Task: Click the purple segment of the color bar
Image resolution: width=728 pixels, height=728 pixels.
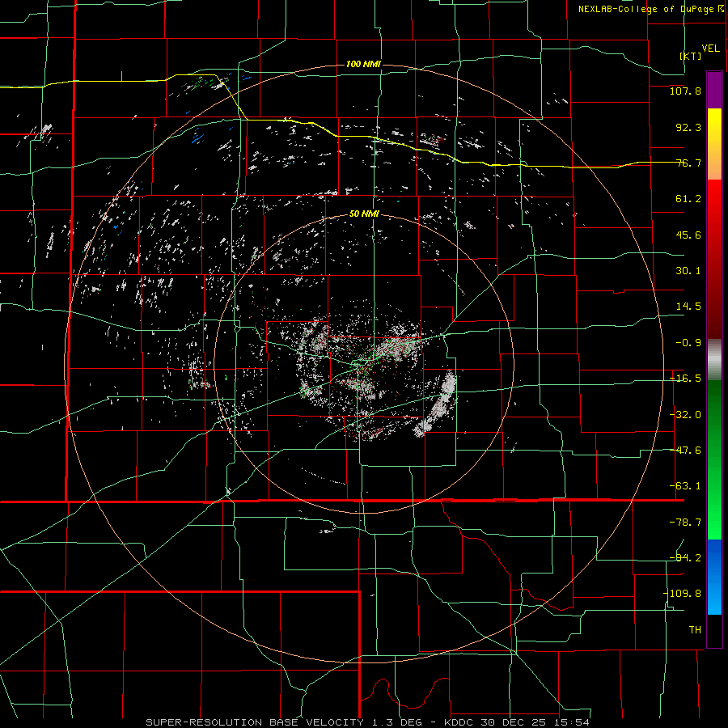Action: [714, 91]
